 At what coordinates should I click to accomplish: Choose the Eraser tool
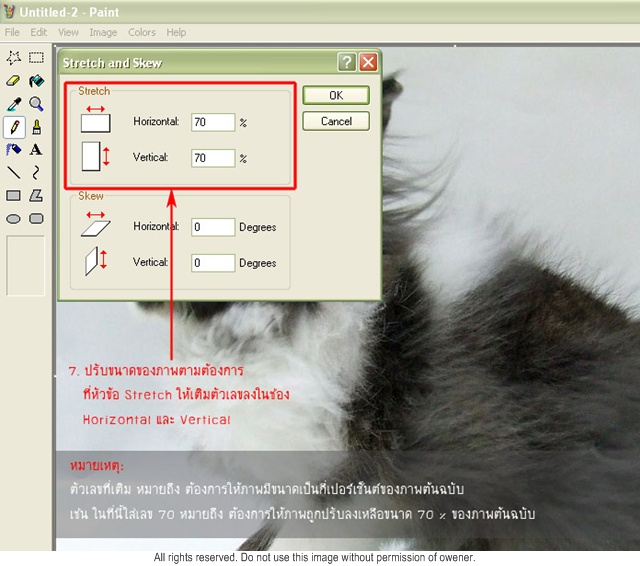coord(13,81)
